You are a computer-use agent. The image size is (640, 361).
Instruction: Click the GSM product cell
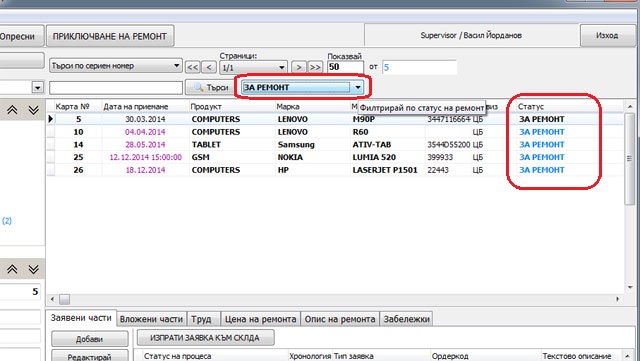(200, 157)
